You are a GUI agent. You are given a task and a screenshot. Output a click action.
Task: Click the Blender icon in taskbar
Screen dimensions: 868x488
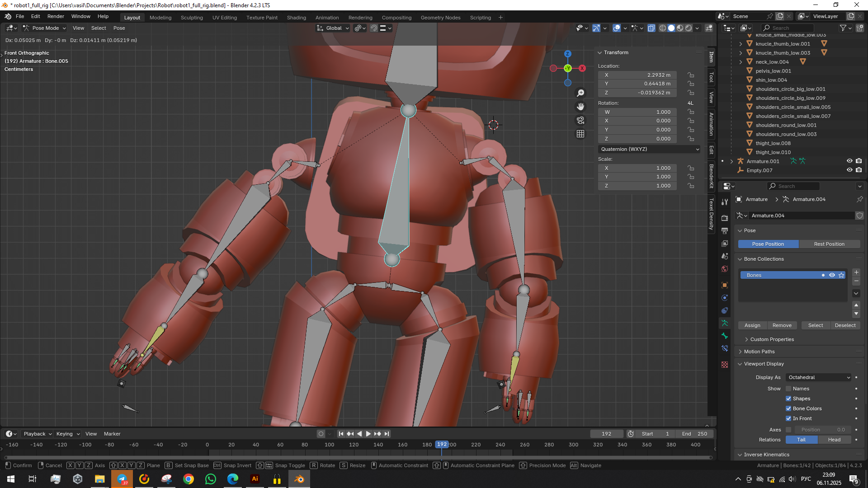[299, 479]
